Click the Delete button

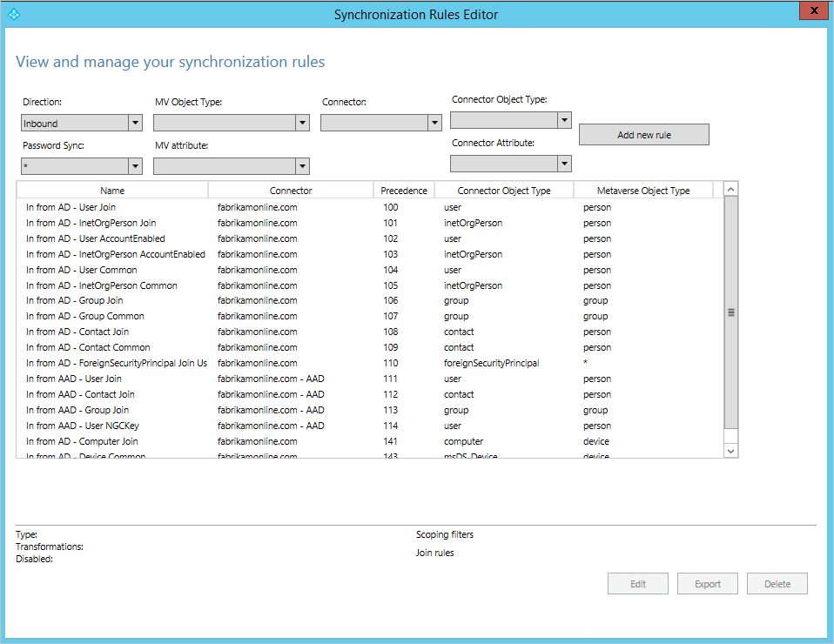click(x=777, y=583)
